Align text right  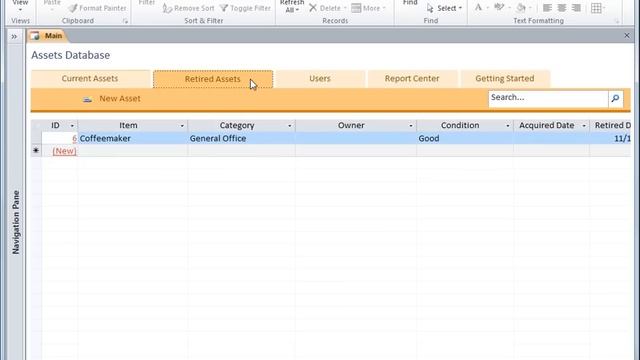[576, 8]
